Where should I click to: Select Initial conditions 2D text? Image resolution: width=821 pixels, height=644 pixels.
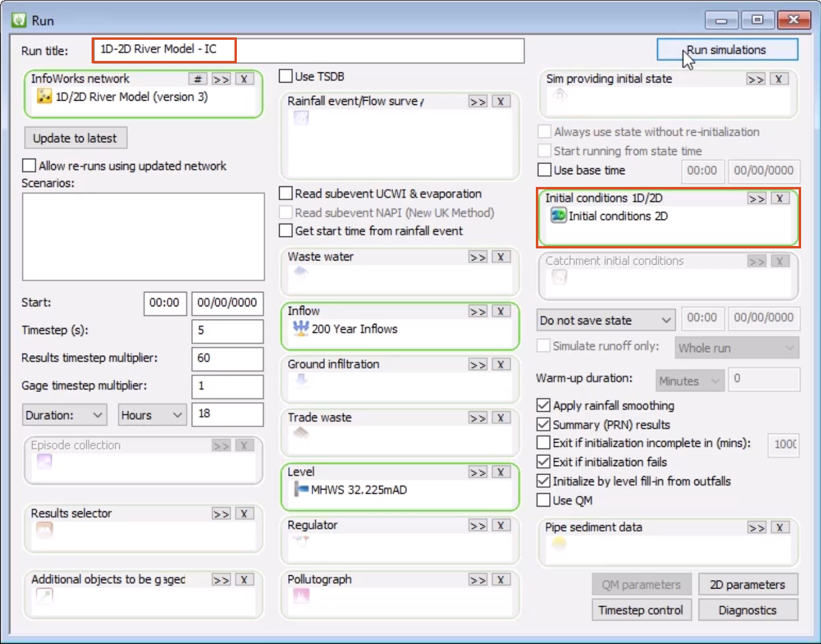coord(618,216)
